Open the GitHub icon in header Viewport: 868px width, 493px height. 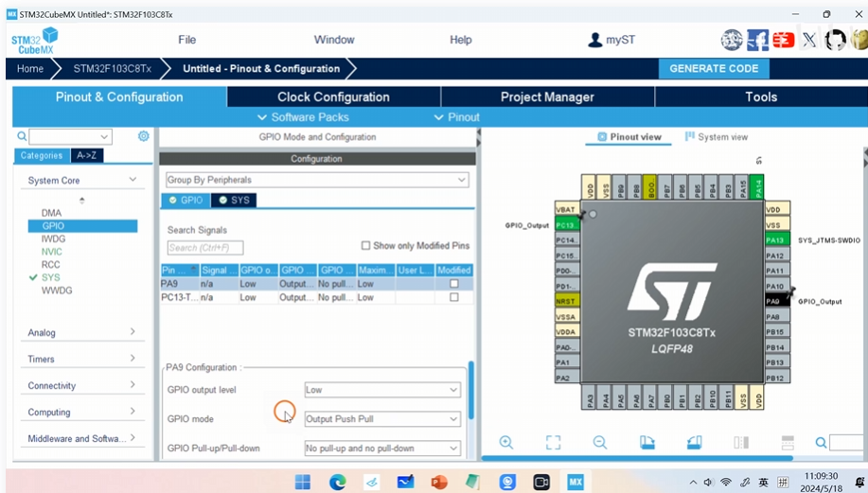coord(835,40)
